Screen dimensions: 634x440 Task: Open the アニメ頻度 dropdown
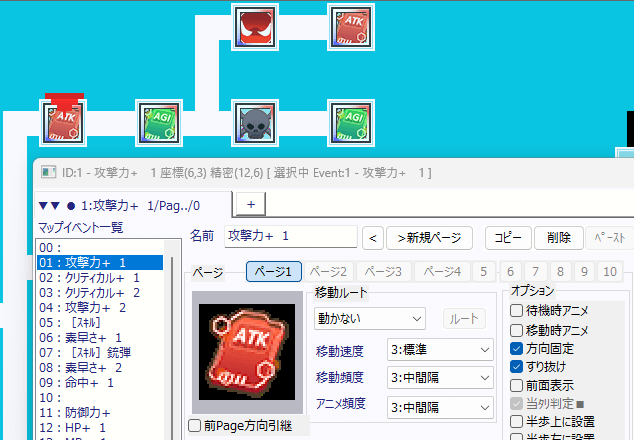click(x=440, y=407)
